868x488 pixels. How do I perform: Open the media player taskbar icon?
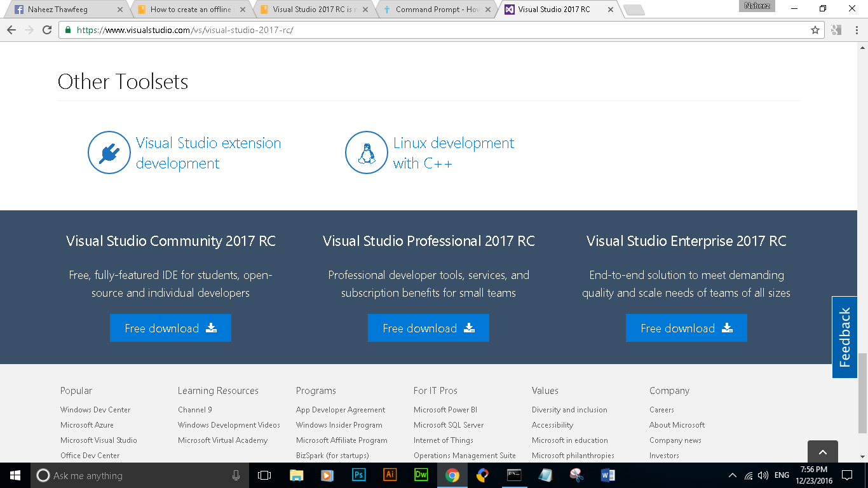327,475
